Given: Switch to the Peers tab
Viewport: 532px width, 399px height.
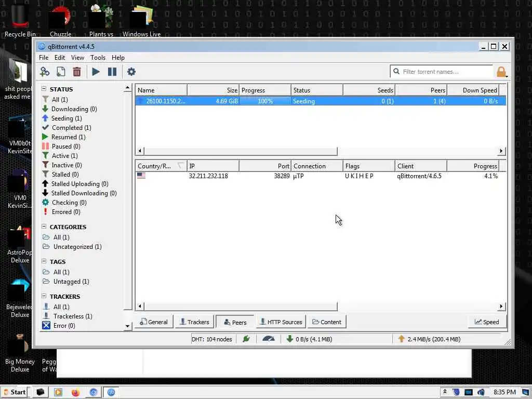Looking at the screenshot, I should click(x=235, y=322).
